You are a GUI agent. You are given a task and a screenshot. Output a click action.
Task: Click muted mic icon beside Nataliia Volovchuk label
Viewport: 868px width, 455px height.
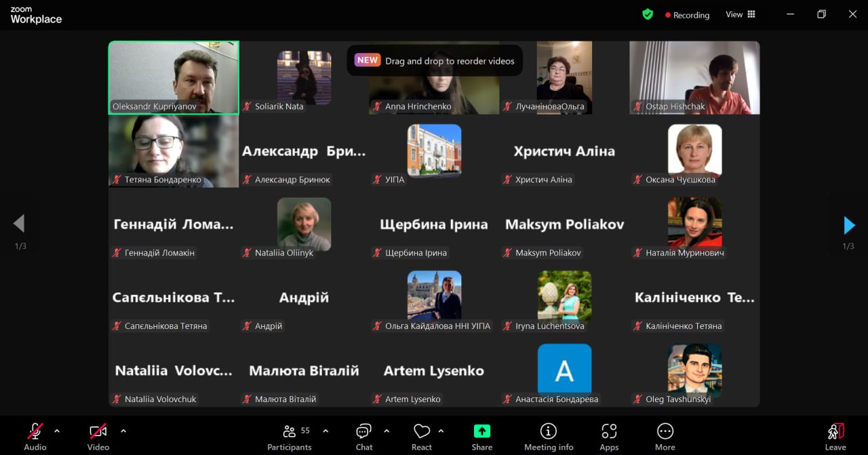117,399
